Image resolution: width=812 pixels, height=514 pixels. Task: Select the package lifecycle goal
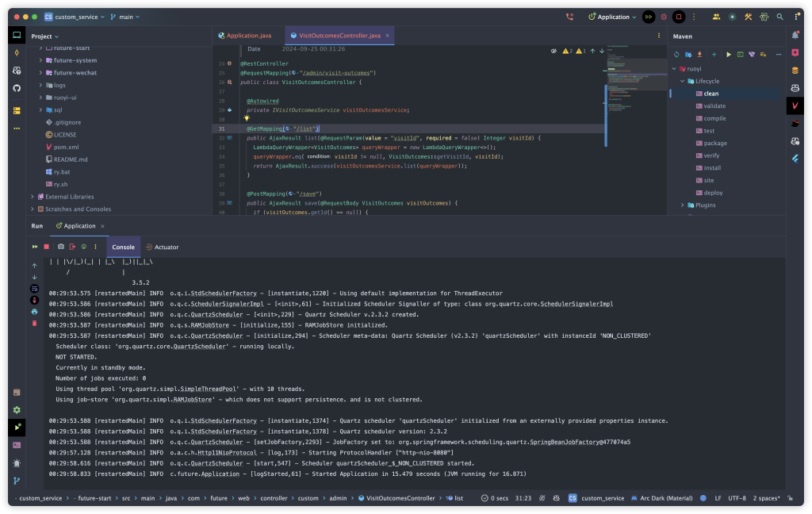coord(715,143)
